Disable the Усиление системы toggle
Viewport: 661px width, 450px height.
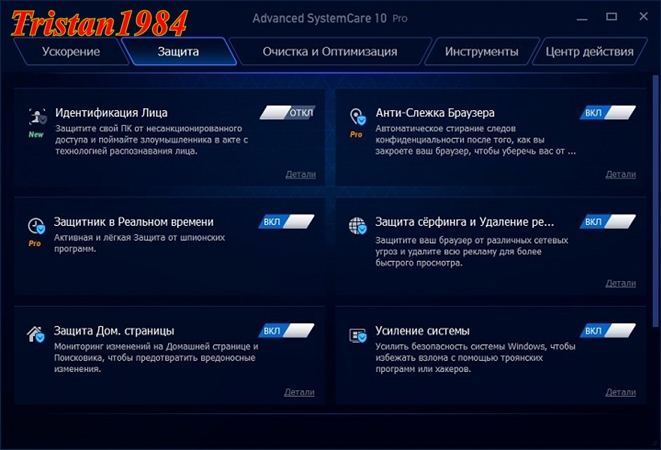(607, 331)
